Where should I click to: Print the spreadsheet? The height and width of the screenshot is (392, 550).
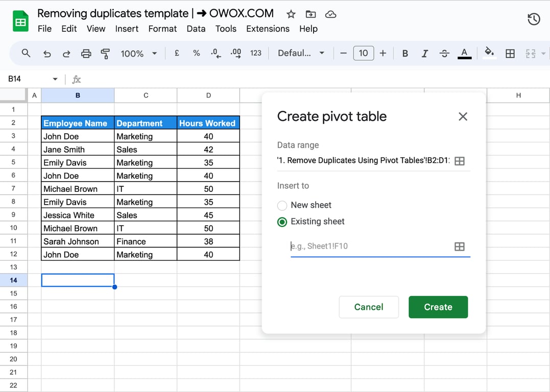point(86,54)
